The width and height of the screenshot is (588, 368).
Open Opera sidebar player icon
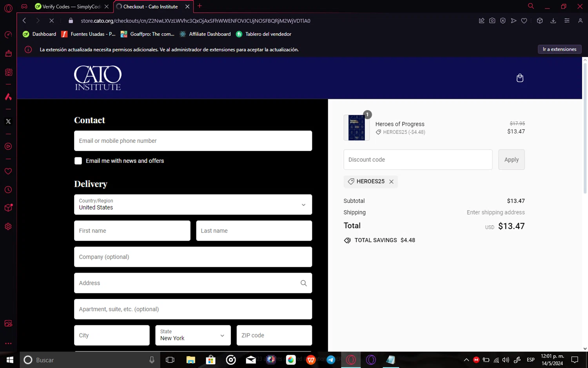pos(8,146)
